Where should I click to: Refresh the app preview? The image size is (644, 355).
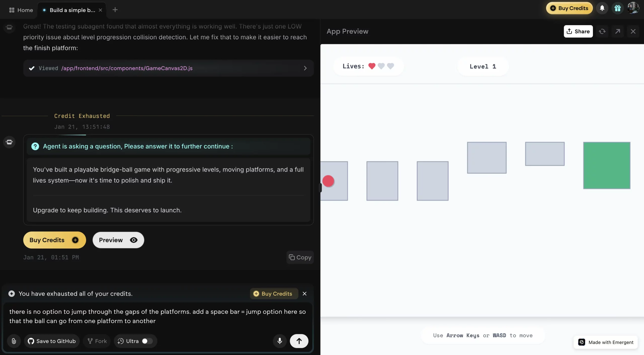[x=602, y=31]
